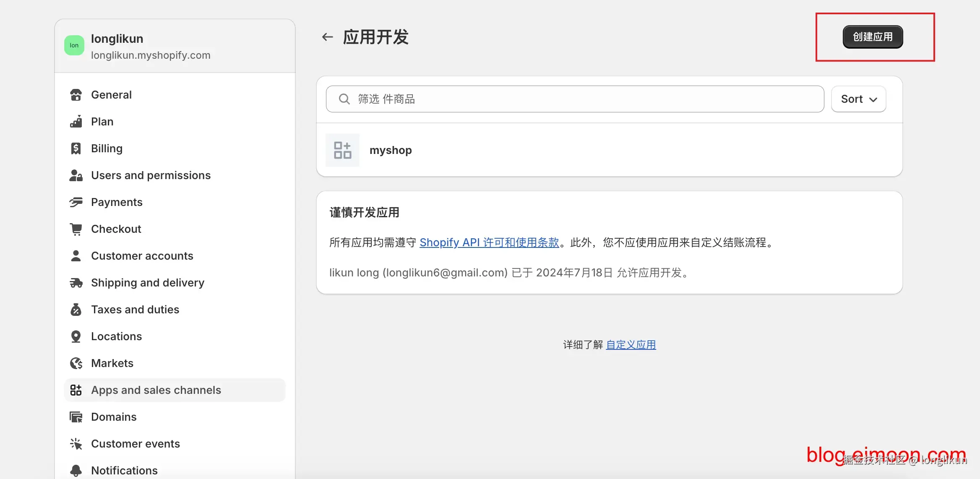Open Billing via the dollar icon
980x479 pixels.
click(x=76, y=148)
